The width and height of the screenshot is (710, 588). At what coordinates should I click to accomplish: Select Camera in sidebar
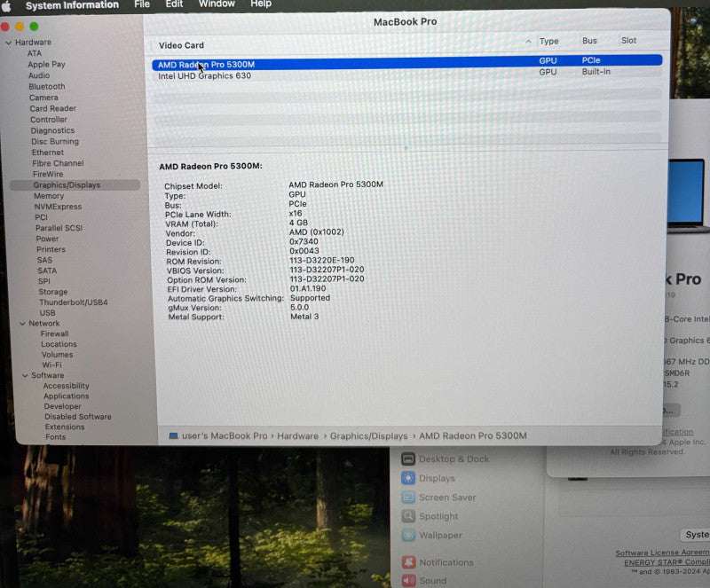pyautogui.click(x=43, y=98)
